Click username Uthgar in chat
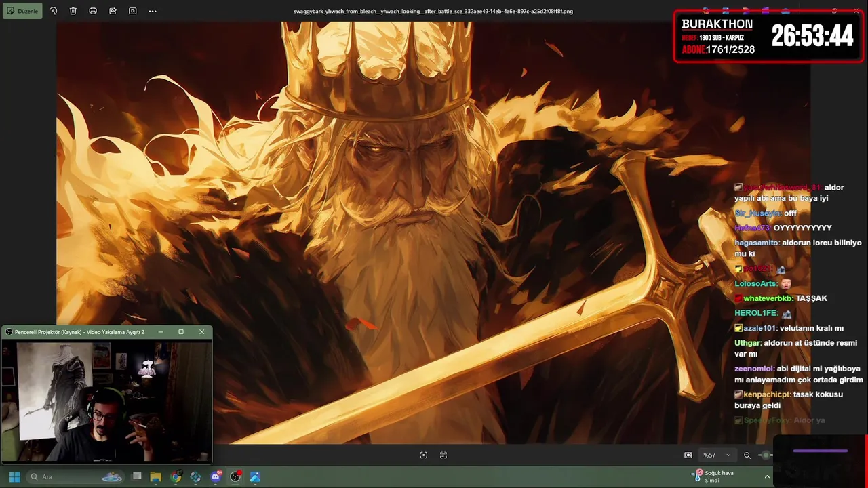Screen dimensions: 868x488 [x=748, y=343]
